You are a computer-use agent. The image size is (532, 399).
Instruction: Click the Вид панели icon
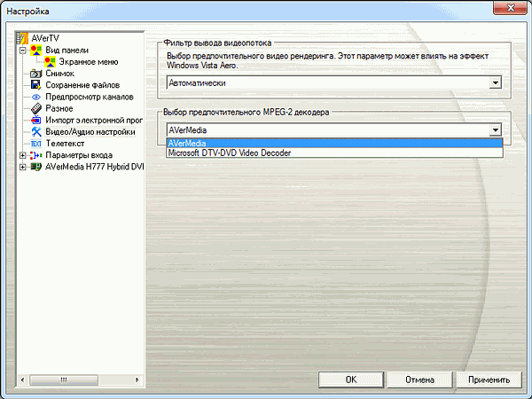(x=36, y=51)
